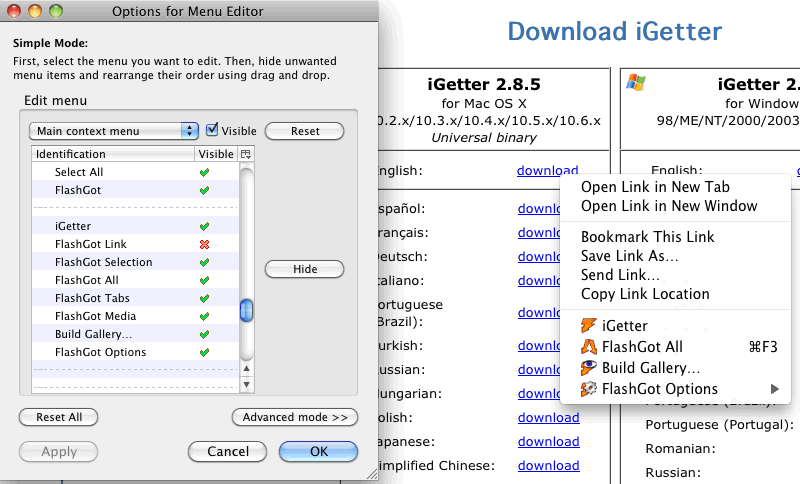Screen dimensions: 800x484
Task: Choose Send Link… from context menu
Action: [620, 275]
